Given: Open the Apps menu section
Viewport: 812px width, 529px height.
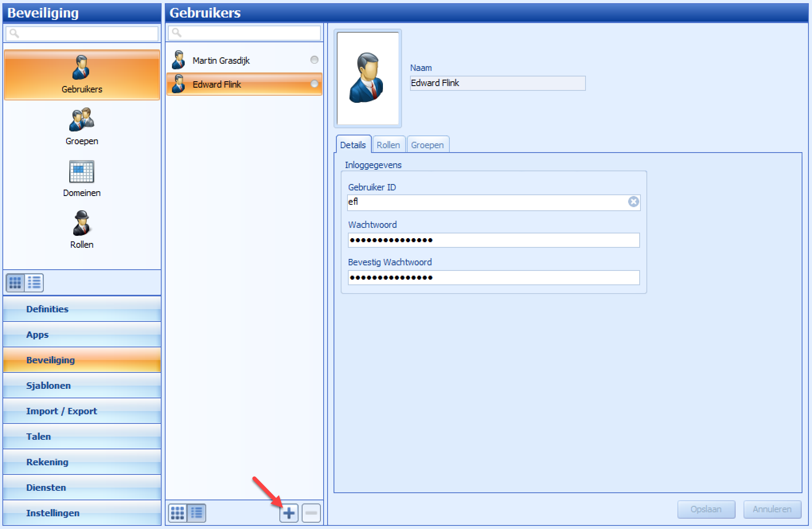Looking at the screenshot, I should pyautogui.click(x=82, y=335).
